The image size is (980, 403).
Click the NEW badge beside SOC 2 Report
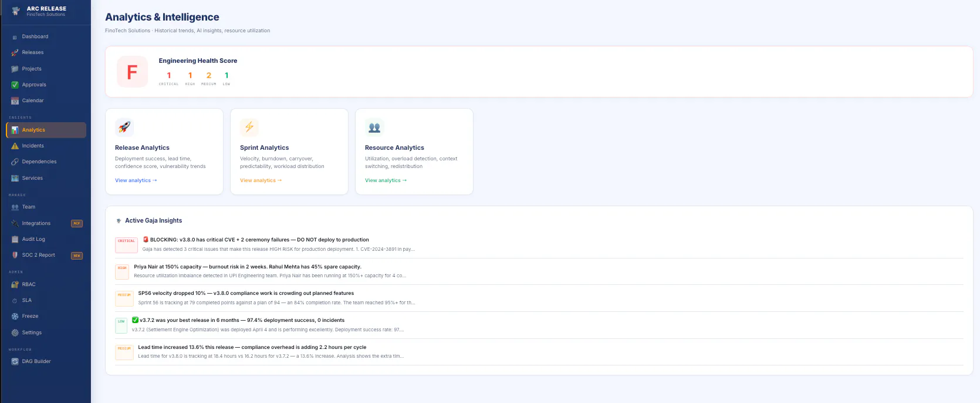(77, 256)
